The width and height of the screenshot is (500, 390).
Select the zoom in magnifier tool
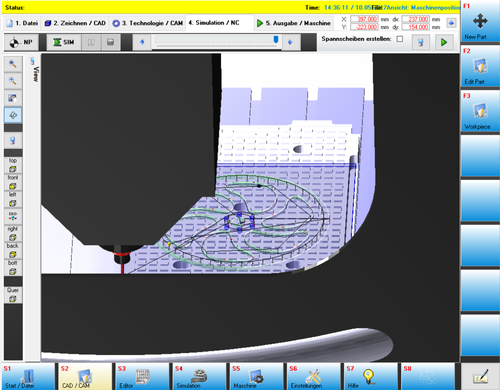(13, 64)
